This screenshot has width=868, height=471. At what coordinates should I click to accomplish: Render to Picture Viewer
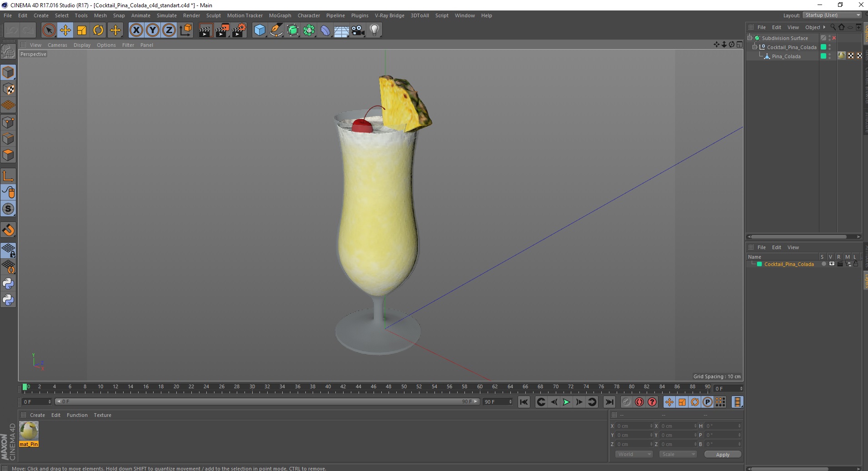222,30
